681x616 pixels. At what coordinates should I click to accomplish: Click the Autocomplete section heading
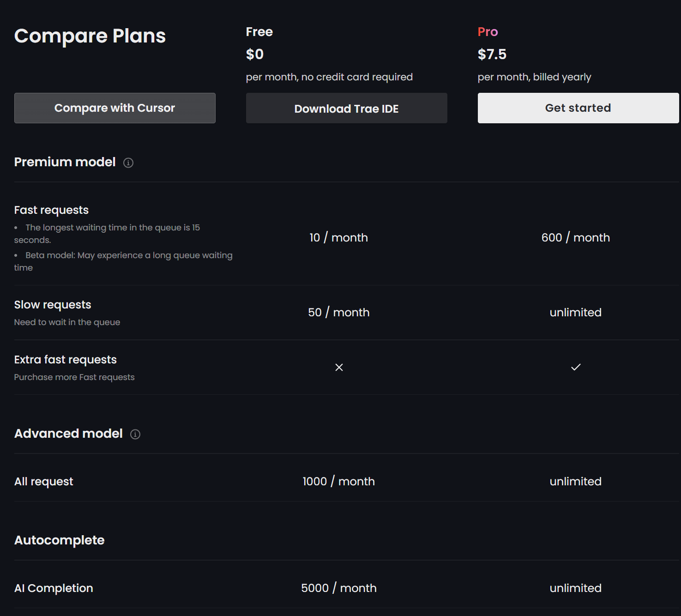60,540
